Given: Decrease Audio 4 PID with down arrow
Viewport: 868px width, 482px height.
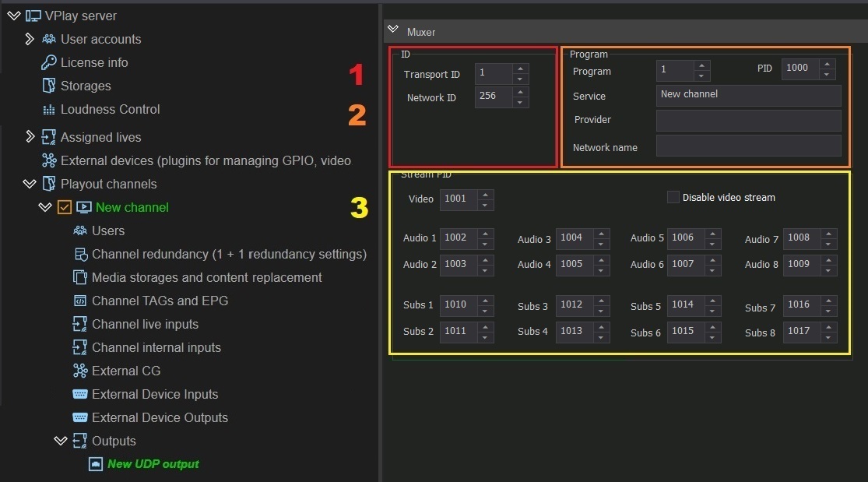Looking at the screenshot, I should click(x=601, y=270).
